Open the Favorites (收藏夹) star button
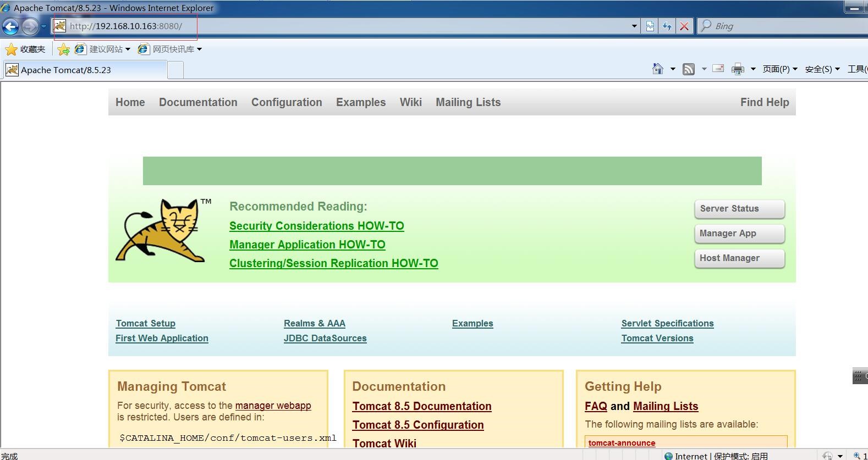 25,49
